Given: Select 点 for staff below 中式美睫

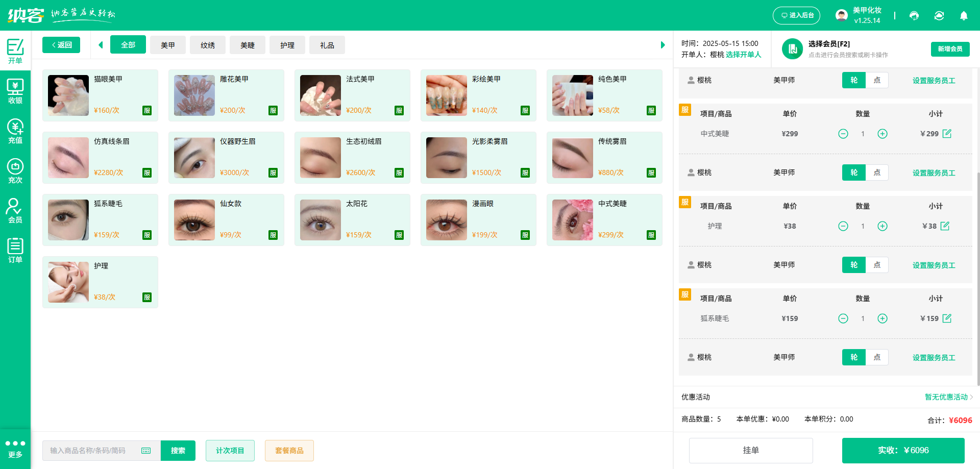Looking at the screenshot, I should tap(877, 172).
